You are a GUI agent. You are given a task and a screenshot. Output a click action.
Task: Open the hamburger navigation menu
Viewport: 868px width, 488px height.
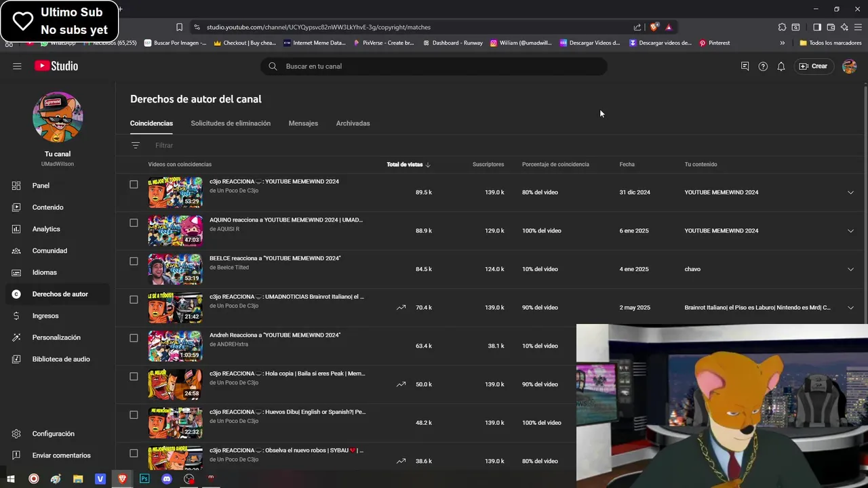(17, 66)
